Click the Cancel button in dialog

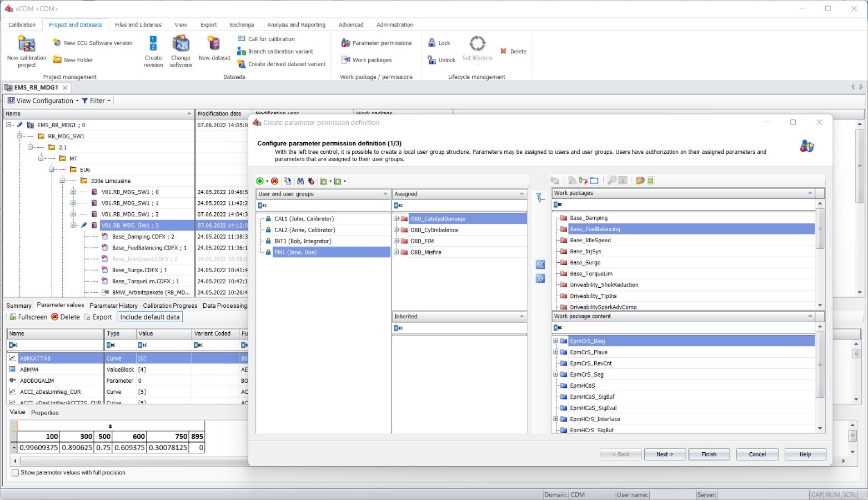pyautogui.click(x=757, y=454)
